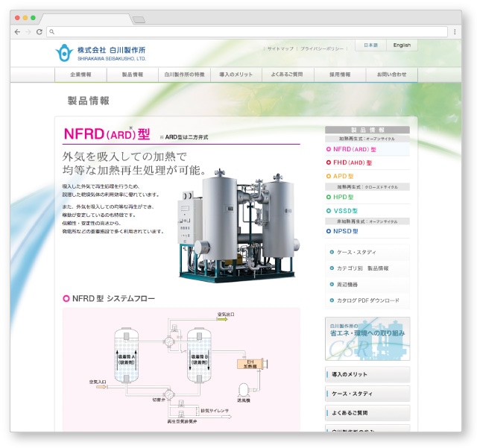
Task: Open the プライバシーポリシー link
Action: [322, 48]
